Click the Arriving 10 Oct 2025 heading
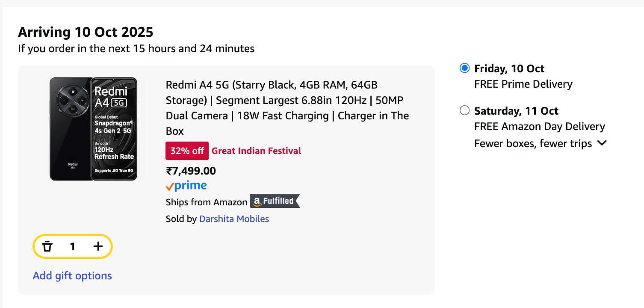Viewport: 644px width, 308px height. click(86, 32)
